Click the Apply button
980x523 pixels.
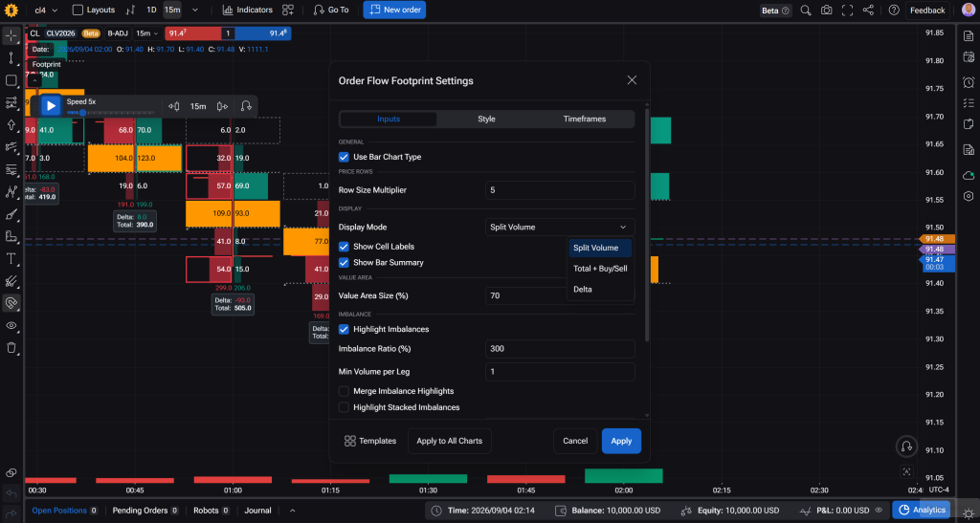(621, 441)
